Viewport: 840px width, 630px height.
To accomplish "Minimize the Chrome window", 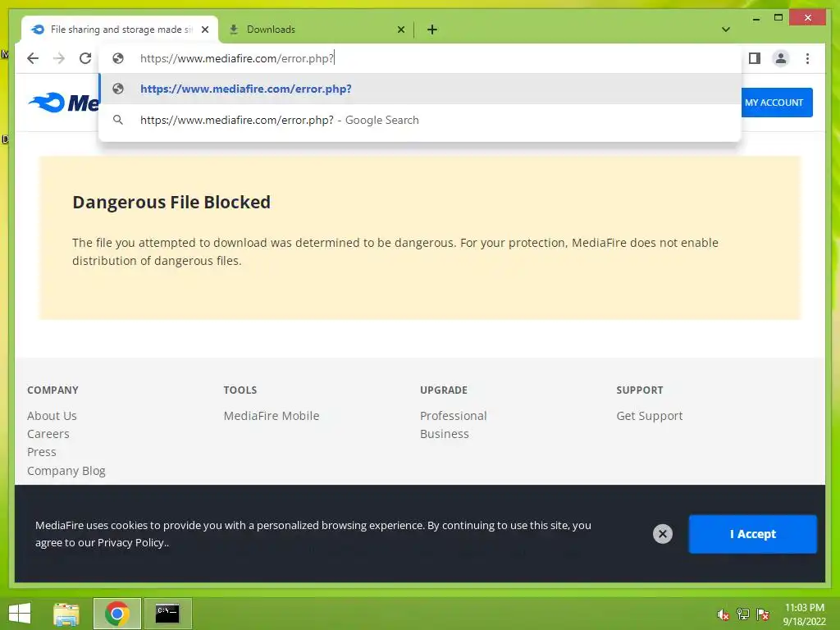I will (x=756, y=18).
